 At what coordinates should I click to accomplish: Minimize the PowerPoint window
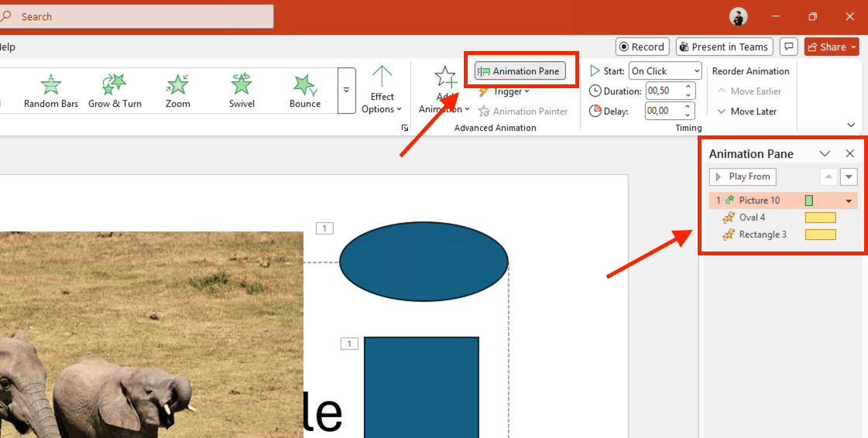(x=775, y=16)
